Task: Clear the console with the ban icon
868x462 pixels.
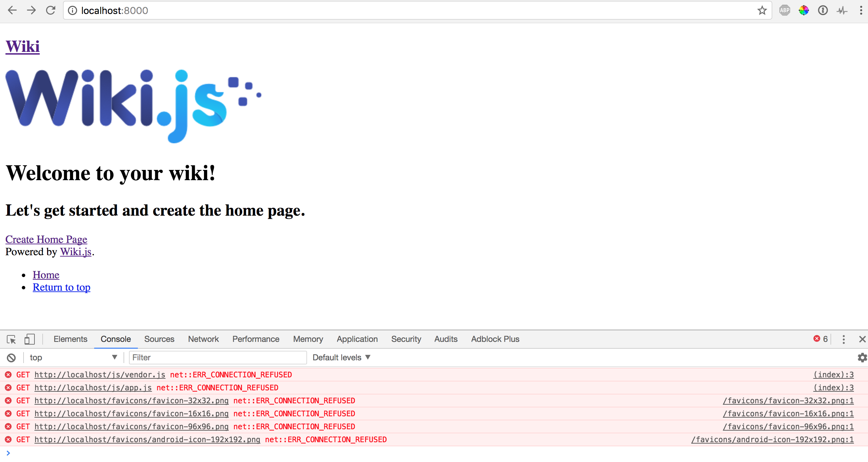Action: [x=11, y=358]
